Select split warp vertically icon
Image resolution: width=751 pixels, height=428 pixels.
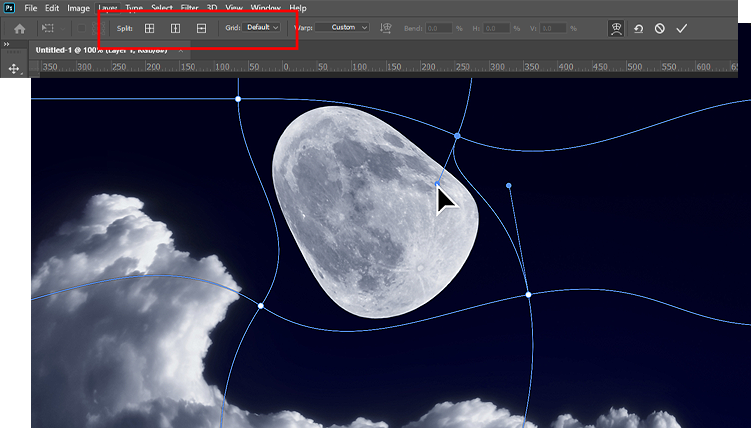[x=176, y=28]
